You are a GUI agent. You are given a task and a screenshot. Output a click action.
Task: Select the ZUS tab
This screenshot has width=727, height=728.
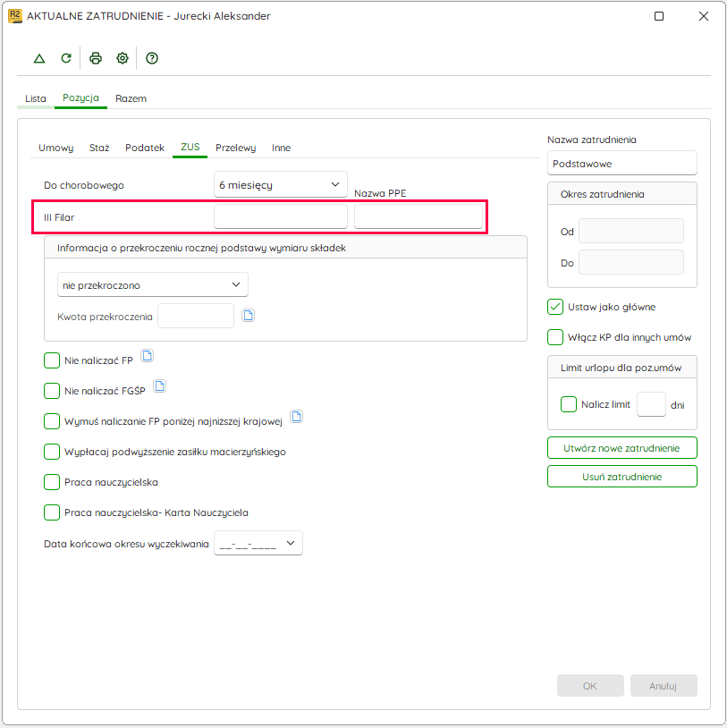190,148
